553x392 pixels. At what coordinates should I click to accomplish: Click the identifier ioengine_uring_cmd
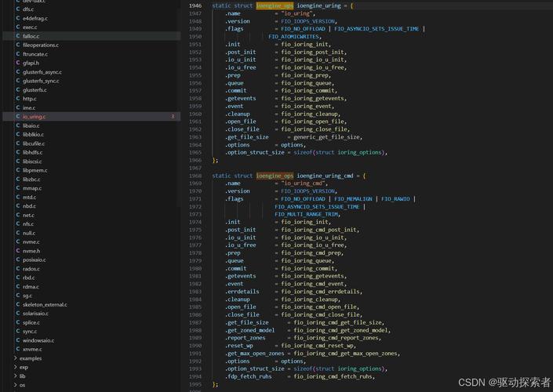[325, 176]
